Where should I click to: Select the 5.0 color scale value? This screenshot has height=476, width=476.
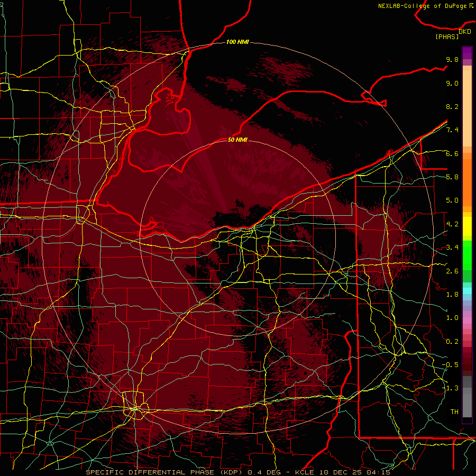[x=452, y=200]
